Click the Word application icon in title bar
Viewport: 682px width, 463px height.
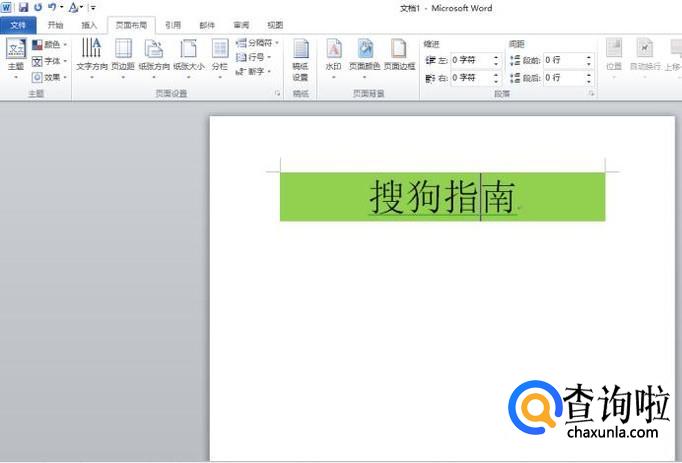coord(7,7)
